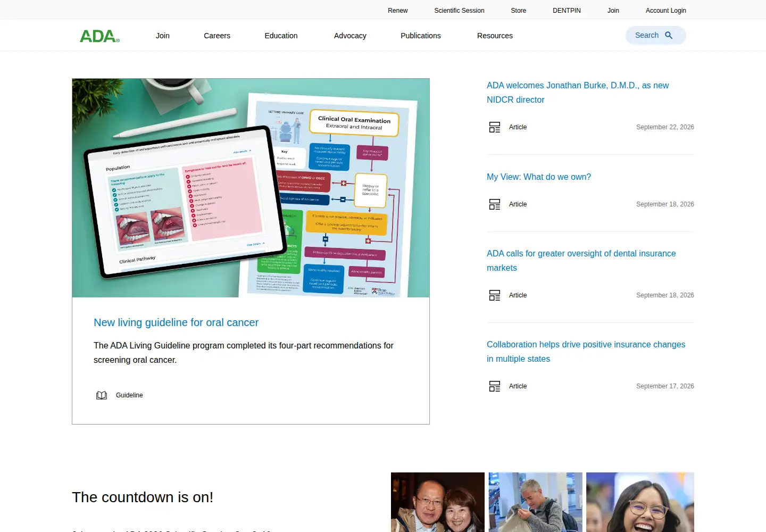Open article about Jonathan Burke NIDCR director
Viewport: 766px width, 532px height.
pyautogui.click(x=578, y=93)
